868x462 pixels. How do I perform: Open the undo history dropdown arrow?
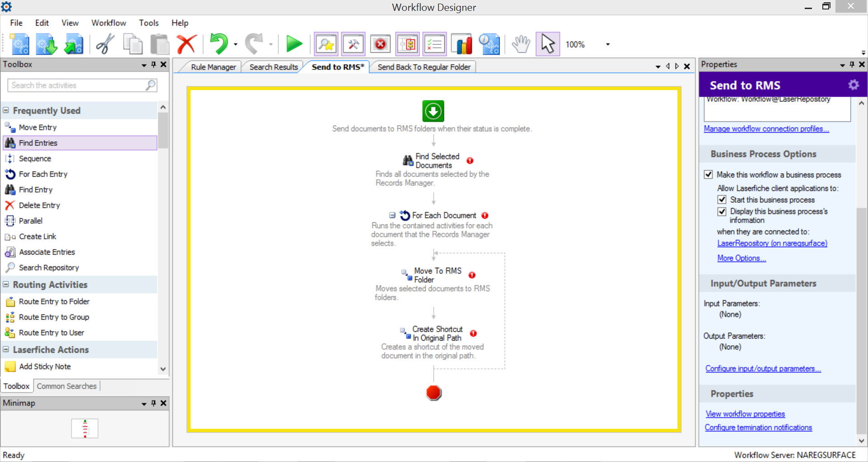click(x=236, y=44)
